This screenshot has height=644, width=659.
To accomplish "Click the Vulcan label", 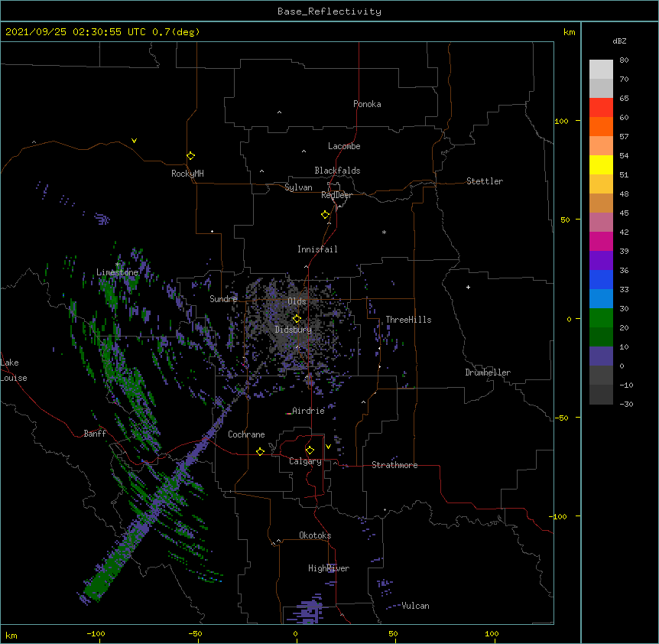I will 415,606.
